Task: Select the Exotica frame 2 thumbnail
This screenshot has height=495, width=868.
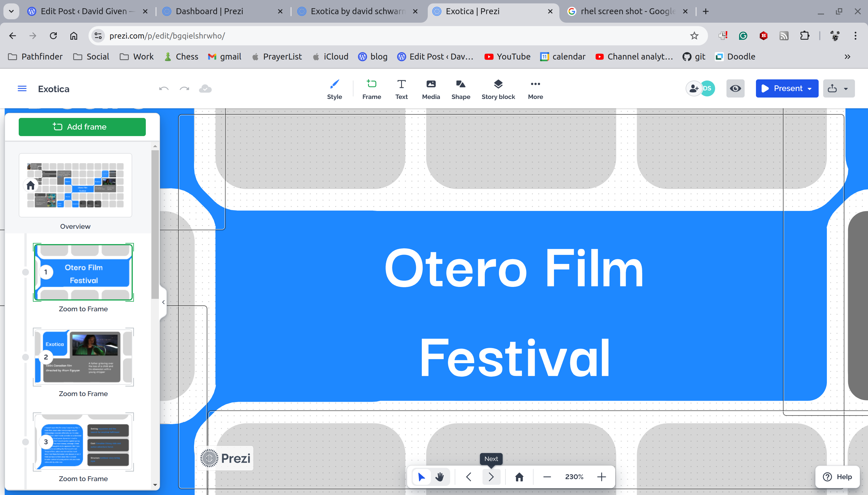Action: click(x=83, y=357)
